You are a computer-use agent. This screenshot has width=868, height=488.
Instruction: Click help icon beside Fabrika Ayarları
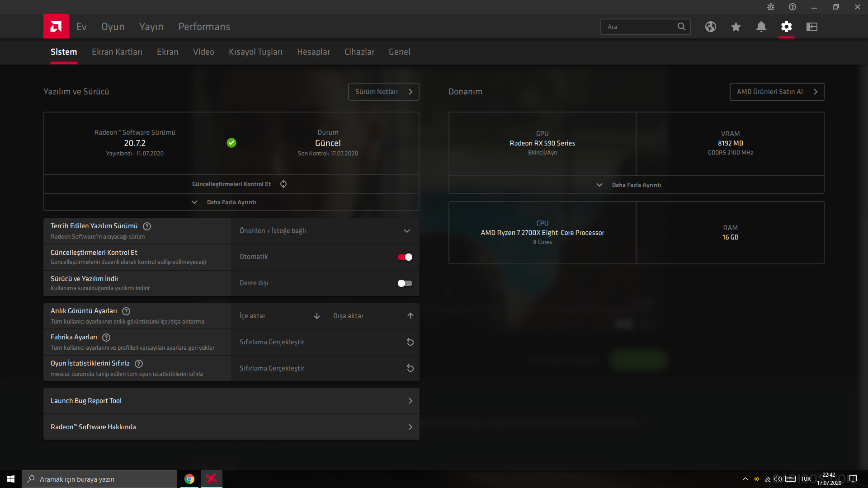pyautogui.click(x=106, y=338)
